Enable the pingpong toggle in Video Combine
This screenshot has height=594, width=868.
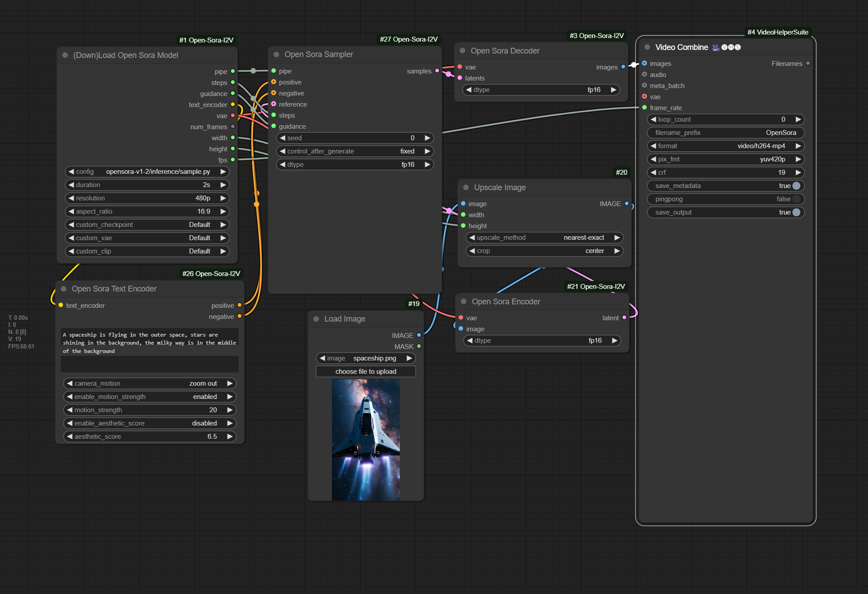pyautogui.click(x=796, y=199)
